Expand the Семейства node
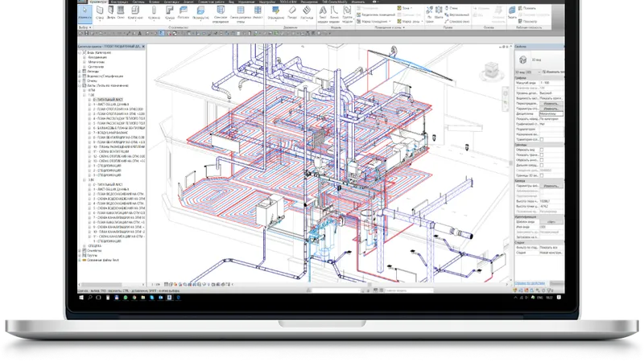This screenshot has height=362, width=644. point(80,250)
